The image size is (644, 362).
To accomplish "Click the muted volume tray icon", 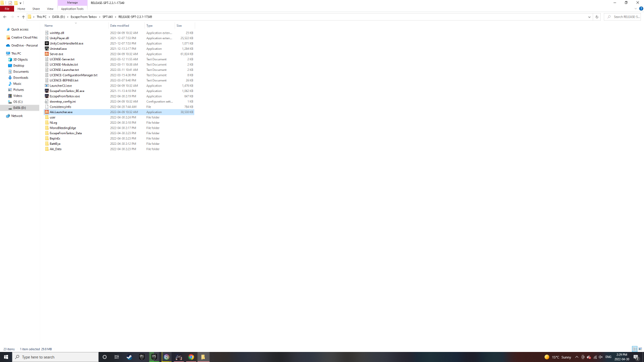I will [601, 357].
